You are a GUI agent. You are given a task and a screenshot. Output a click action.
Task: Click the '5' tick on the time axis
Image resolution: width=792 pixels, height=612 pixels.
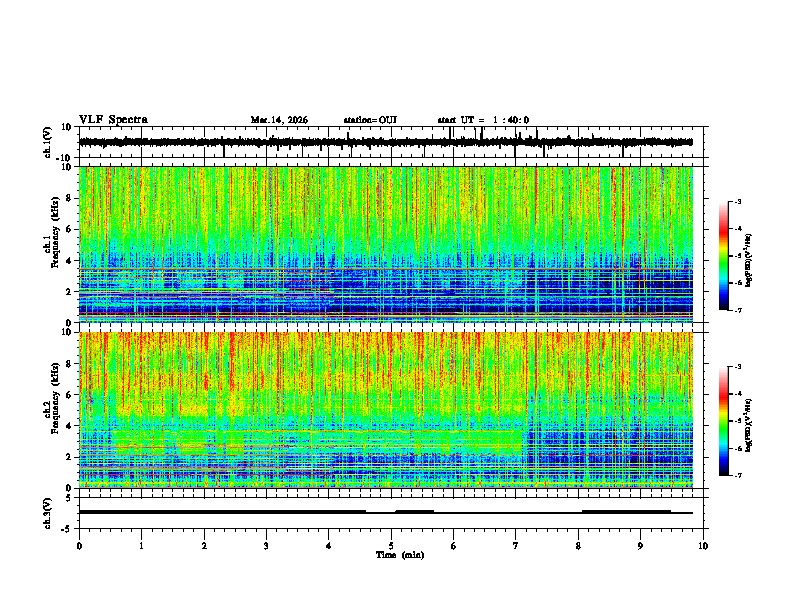(391, 546)
